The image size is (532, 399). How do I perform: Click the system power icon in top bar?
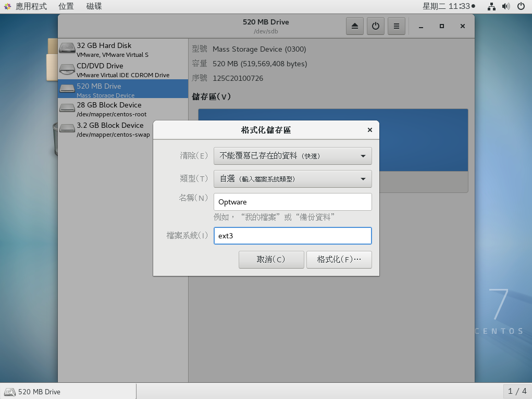pyautogui.click(x=521, y=6)
